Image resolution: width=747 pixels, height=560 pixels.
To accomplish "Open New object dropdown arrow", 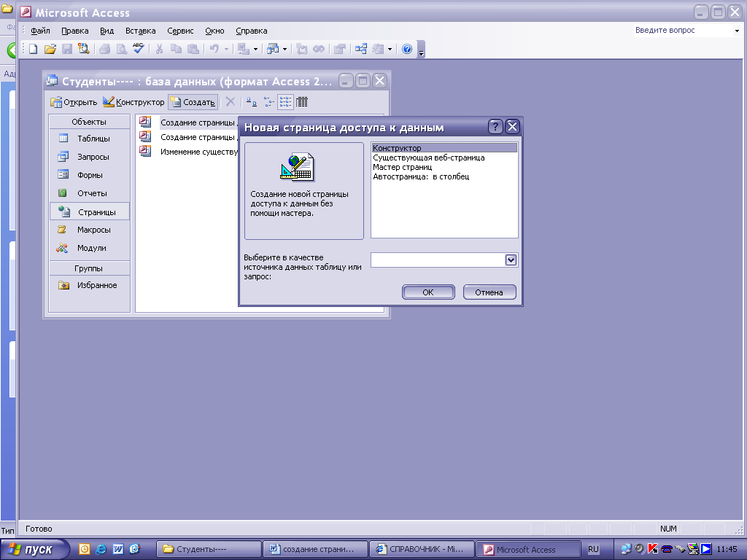I will (x=390, y=49).
